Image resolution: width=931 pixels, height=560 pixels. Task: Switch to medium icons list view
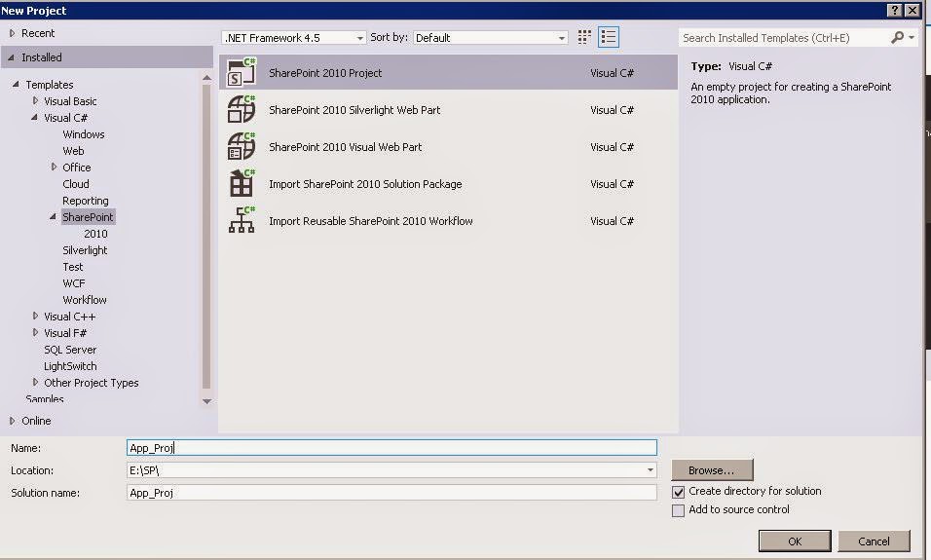[x=608, y=37]
